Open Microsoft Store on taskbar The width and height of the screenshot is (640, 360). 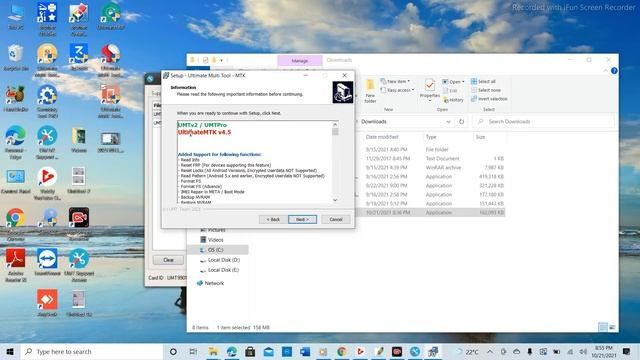[x=250, y=351]
